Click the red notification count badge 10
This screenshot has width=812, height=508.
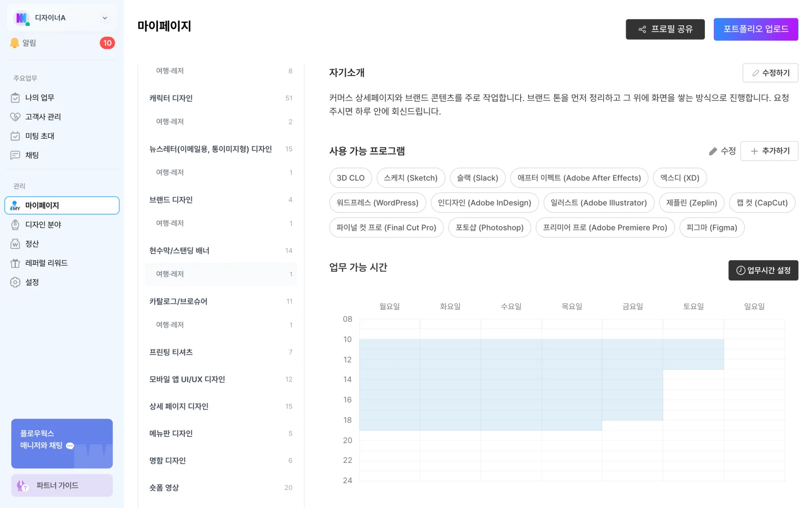coord(107,43)
